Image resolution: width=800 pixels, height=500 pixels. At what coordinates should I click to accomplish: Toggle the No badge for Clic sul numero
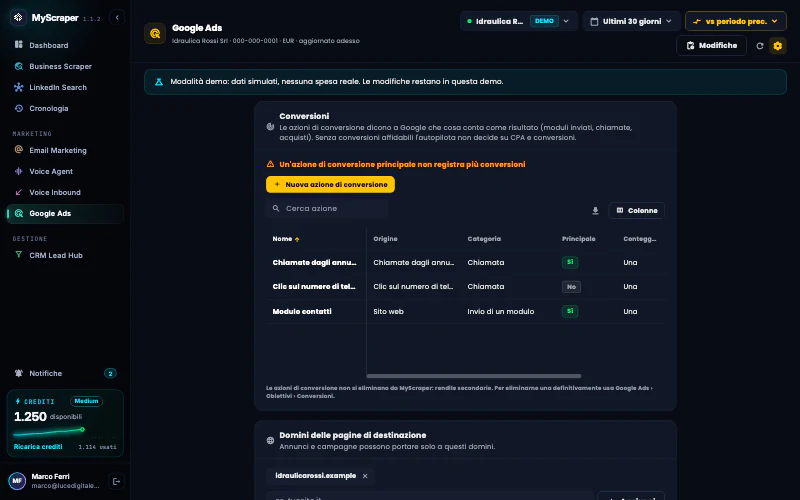571,287
